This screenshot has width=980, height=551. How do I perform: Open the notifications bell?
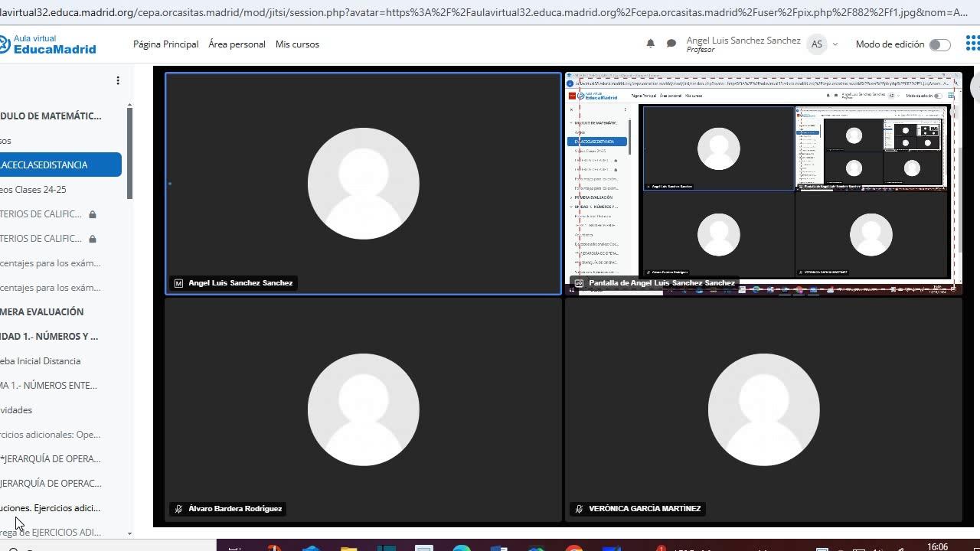click(650, 44)
